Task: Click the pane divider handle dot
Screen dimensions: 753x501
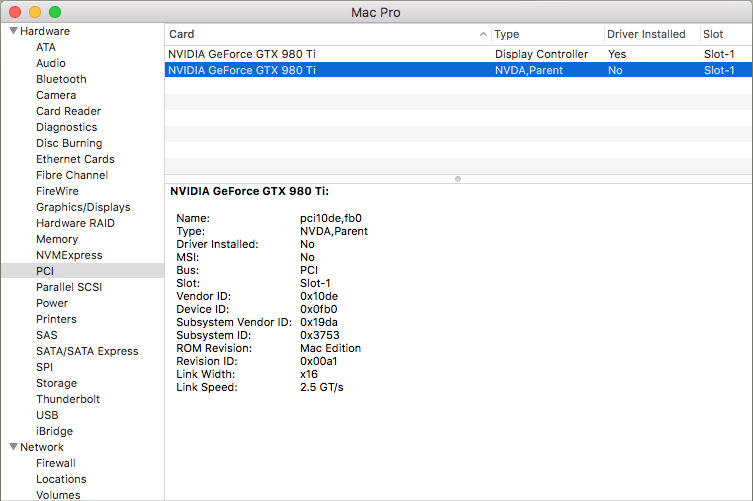Action: (x=458, y=179)
